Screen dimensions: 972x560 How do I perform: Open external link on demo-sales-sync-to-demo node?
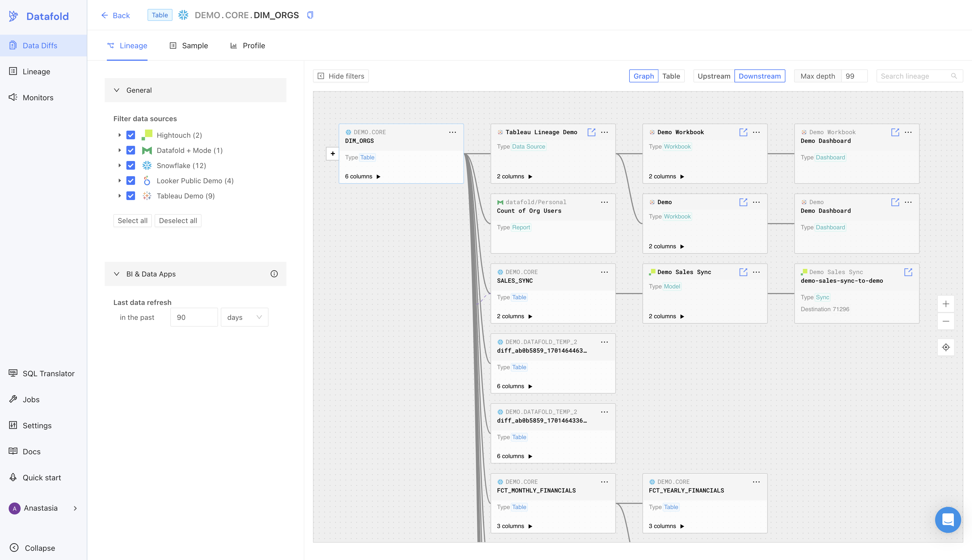point(908,272)
